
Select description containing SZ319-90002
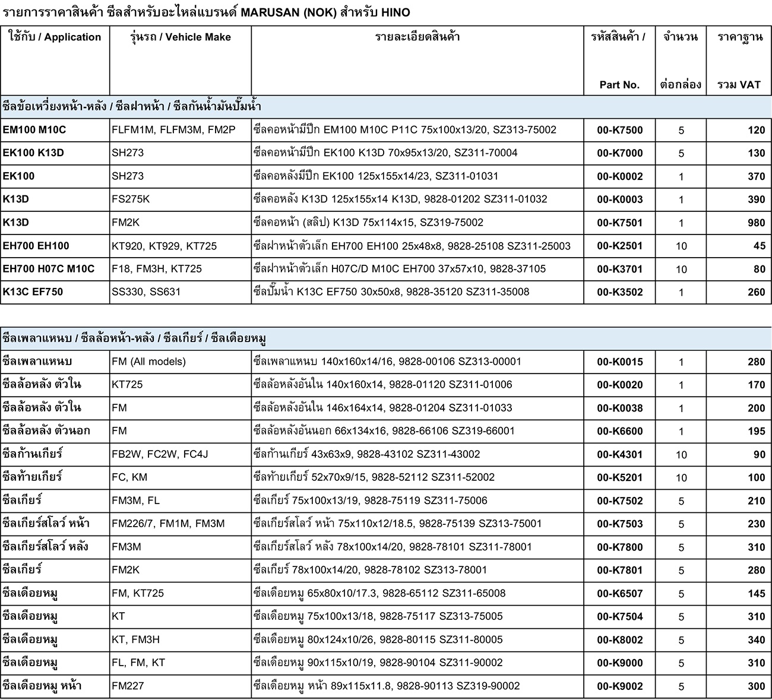[387, 686]
